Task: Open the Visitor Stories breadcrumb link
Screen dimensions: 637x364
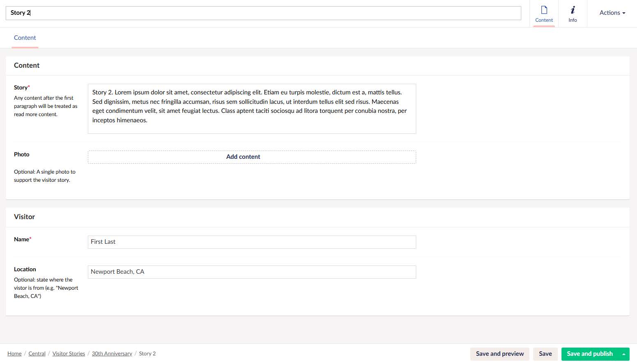Action: click(x=69, y=354)
